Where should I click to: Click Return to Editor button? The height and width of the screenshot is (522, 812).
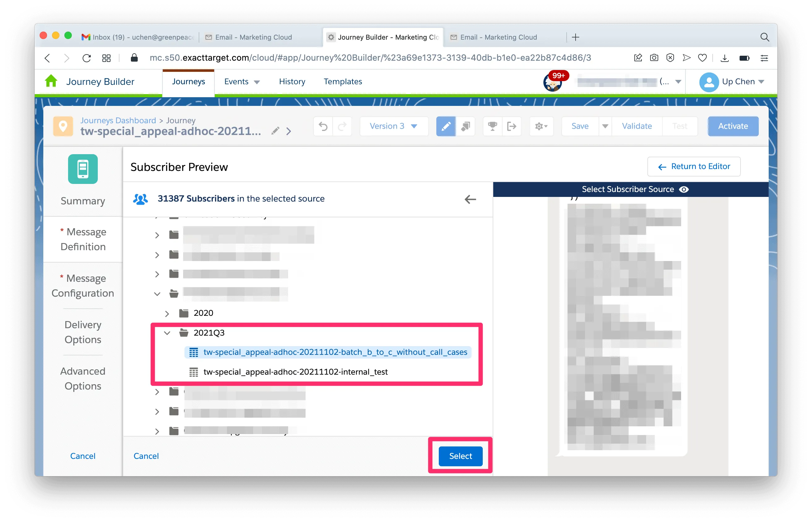(x=693, y=167)
